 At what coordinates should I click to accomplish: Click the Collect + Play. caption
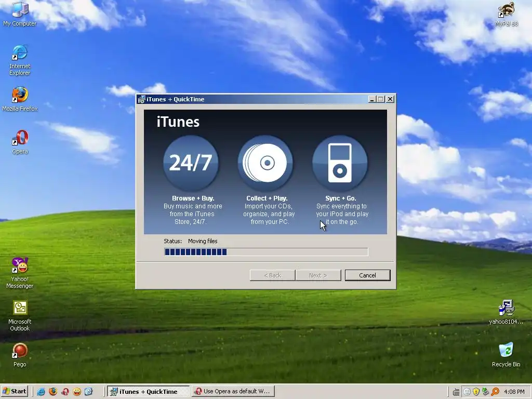coord(267,198)
